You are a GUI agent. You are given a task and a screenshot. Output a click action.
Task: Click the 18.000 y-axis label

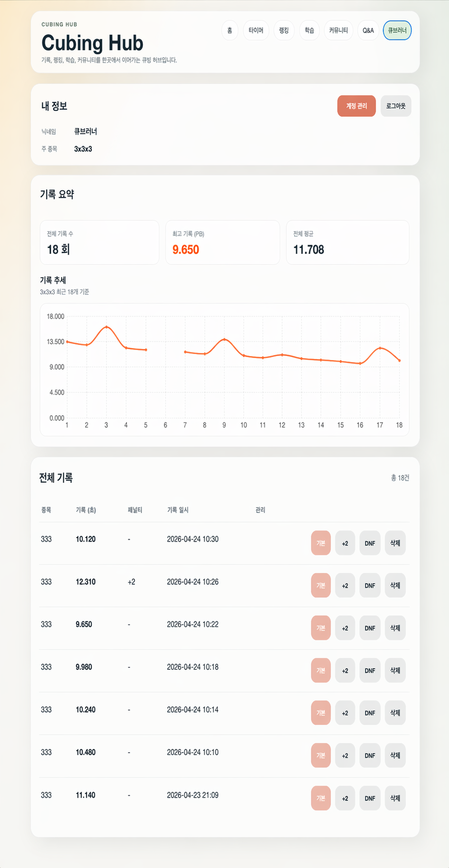[x=55, y=316]
